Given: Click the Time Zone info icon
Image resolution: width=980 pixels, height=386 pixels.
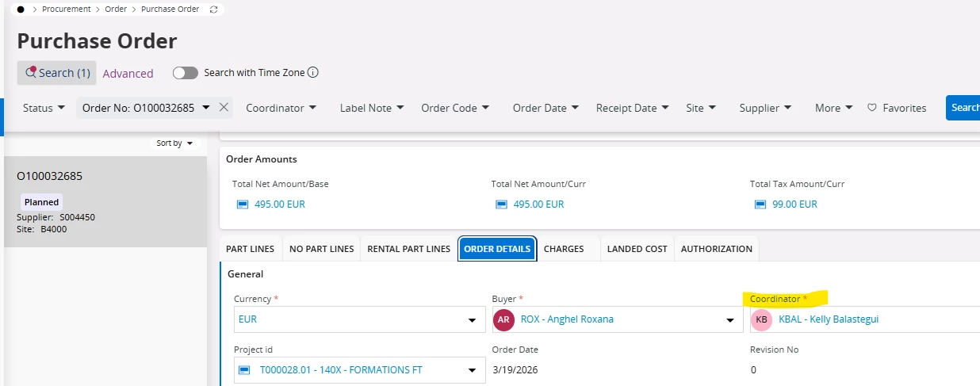Looking at the screenshot, I should coord(312,73).
